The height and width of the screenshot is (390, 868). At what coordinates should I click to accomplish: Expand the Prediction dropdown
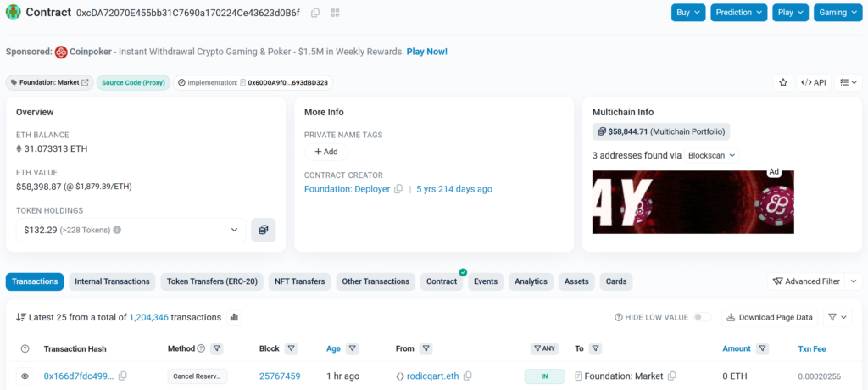(739, 12)
